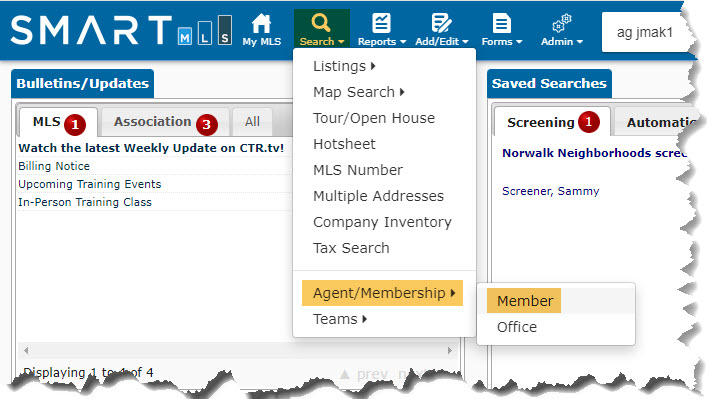
Task: Click the SMART MLS logo
Action: pyautogui.click(x=122, y=30)
